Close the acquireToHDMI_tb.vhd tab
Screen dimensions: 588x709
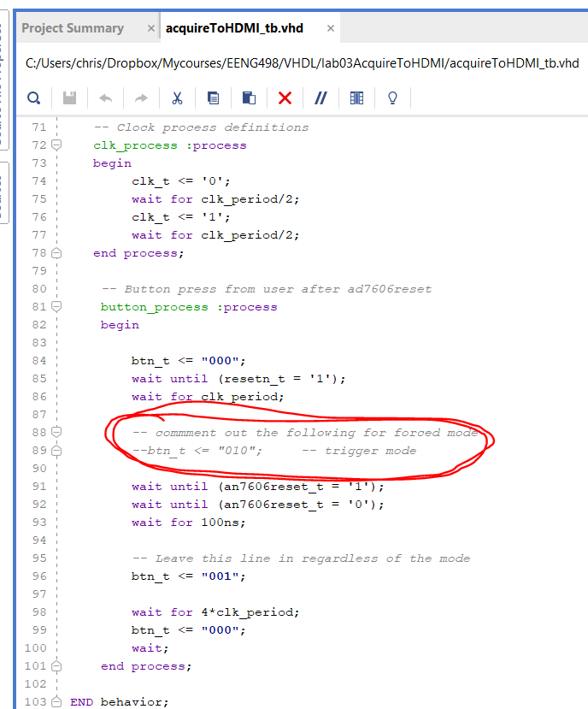point(331,28)
